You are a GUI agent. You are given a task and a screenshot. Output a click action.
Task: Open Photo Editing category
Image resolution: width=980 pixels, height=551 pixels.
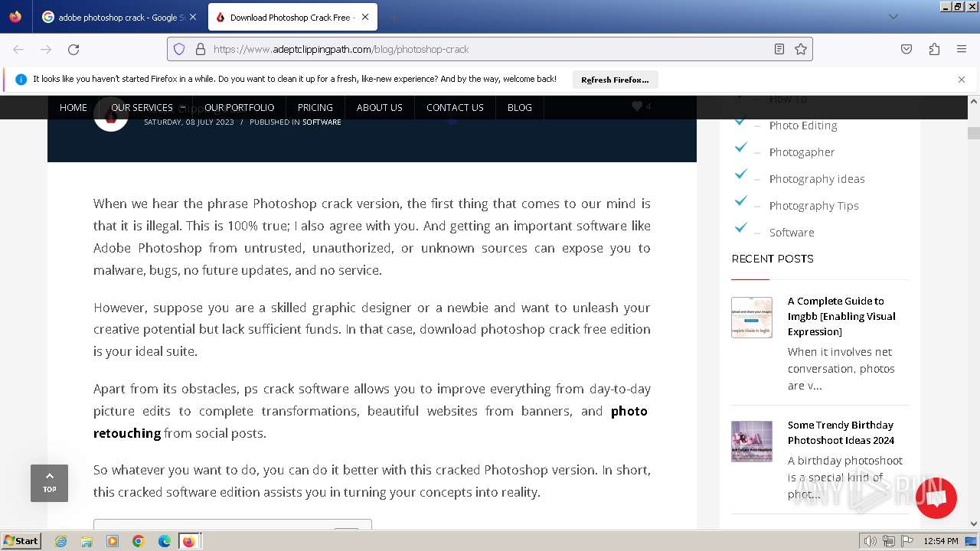point(803,126)
